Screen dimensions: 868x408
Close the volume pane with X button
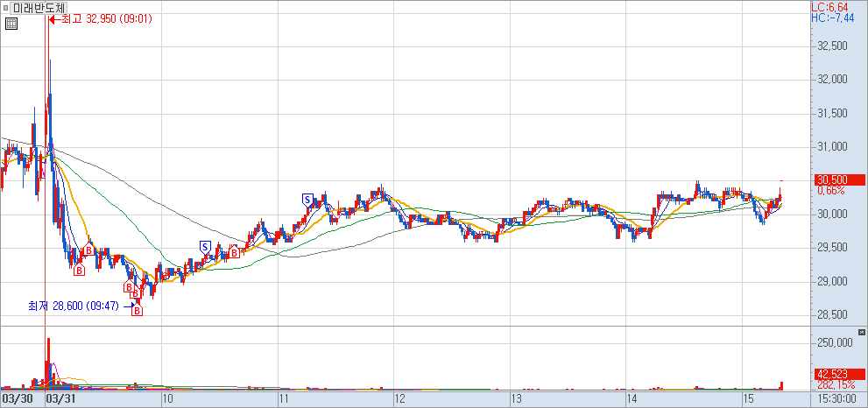(861, 332)
